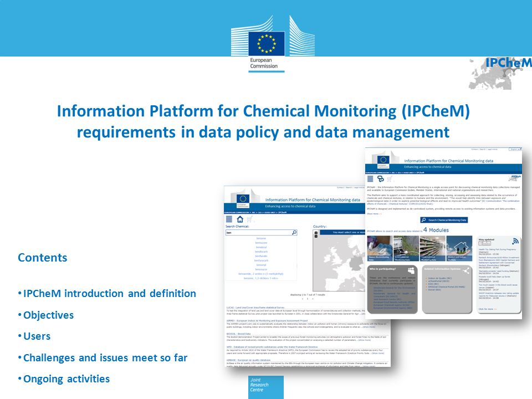Image resolution: width=532 pixels, height=399 pixels.
Task: Select the last suggestion in chemical list
Action: pyautogui.click(x=260, y=278)
